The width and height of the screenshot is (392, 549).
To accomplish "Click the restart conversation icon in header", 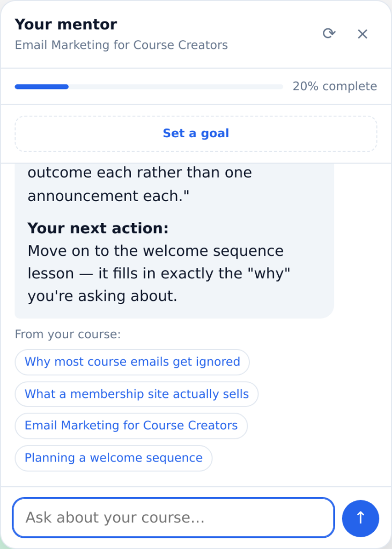I will pyautogui.click(x=329, y=34).
